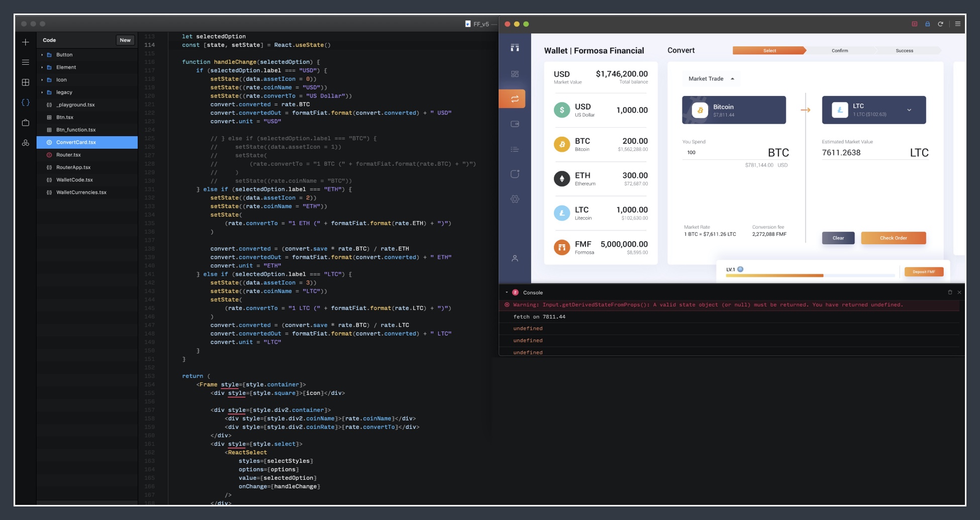Viewport: 980px width, 520px height.
Task: Clear console with the trash icon
Action: coord(950,292)
